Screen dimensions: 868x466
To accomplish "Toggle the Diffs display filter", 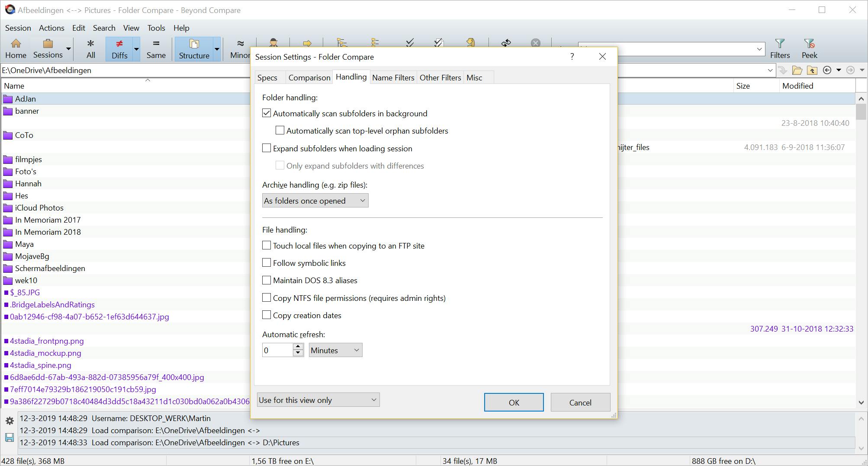I will tap(119, 48).
